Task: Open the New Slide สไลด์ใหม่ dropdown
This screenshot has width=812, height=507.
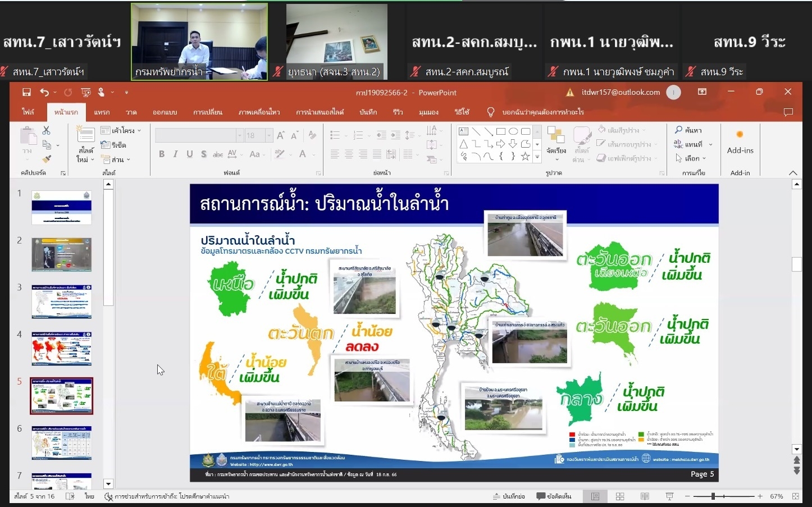Action: (x=85, y=155)
